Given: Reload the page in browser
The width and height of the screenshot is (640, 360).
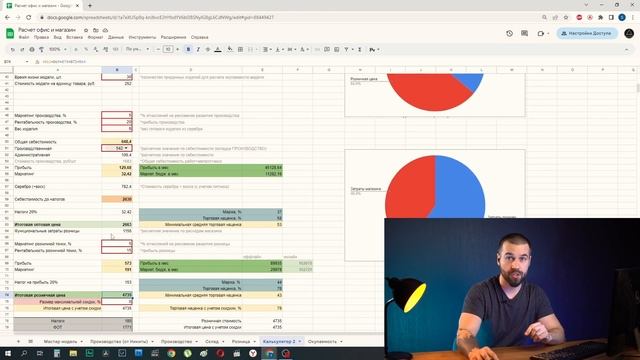Looking at the screenshot, I should click(x=29, y=18).
